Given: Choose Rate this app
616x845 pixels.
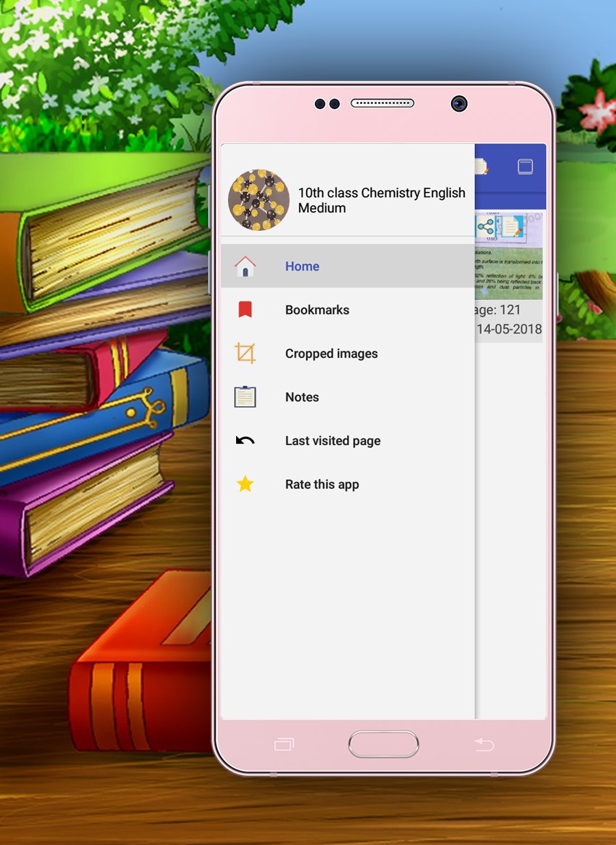Looking at the screenshot, I should [348, 484].
